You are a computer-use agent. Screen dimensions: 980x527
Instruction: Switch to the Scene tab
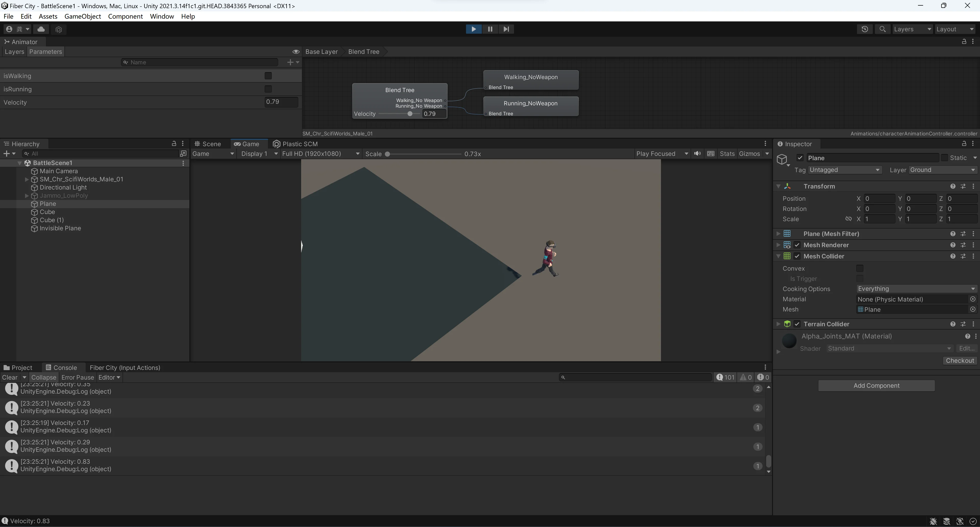[x=208, y=144]
